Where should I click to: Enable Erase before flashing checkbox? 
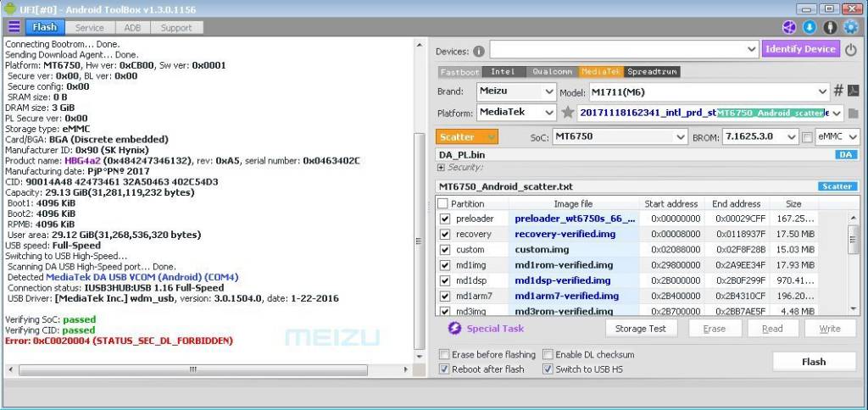444,355
